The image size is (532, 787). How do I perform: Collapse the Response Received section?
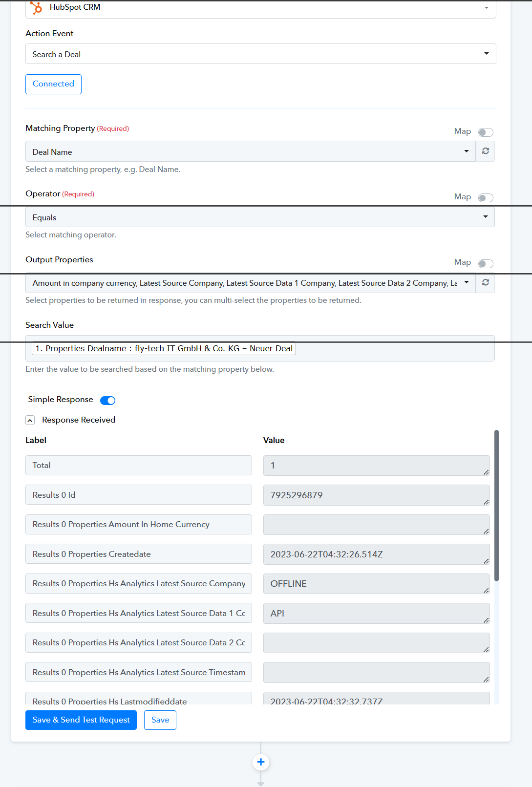[30, 420]
